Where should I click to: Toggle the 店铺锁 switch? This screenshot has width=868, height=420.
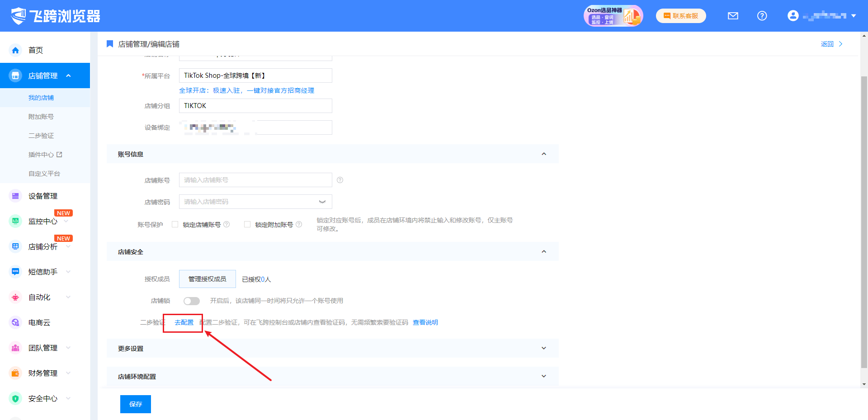[192, 301]
